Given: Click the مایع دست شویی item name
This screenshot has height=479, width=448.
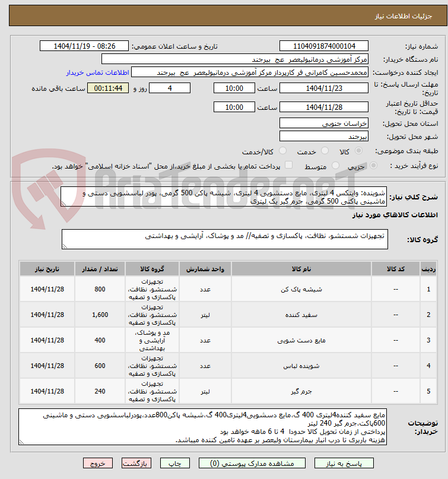Looking at the screenshot, I should (301, 340).
